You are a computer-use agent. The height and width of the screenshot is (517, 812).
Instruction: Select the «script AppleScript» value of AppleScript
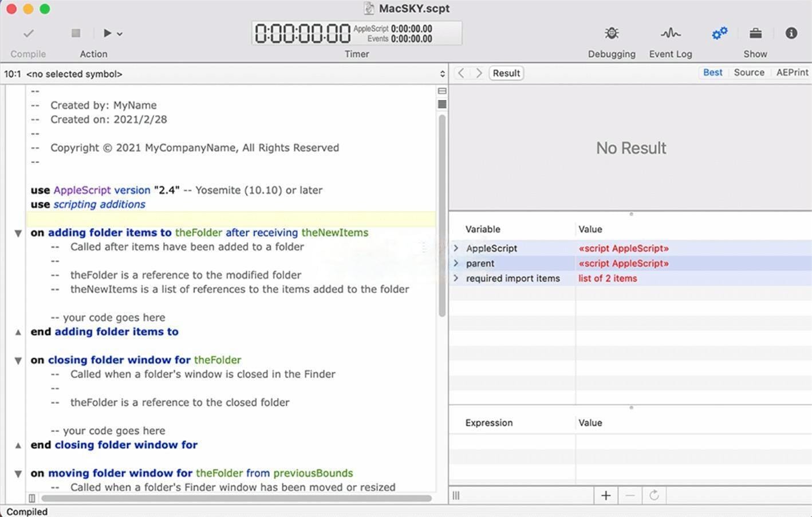pos(624,248)
